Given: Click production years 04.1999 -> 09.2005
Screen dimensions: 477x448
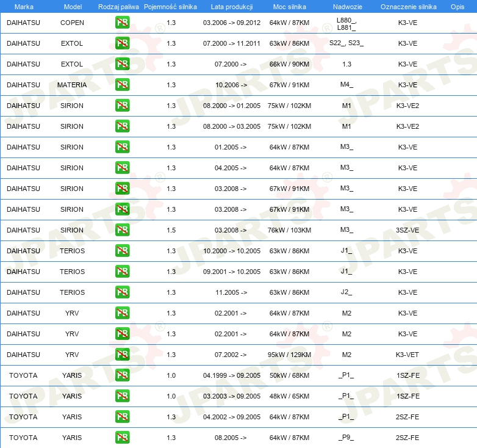Looking at the screenshot, I should coord(232,375).
